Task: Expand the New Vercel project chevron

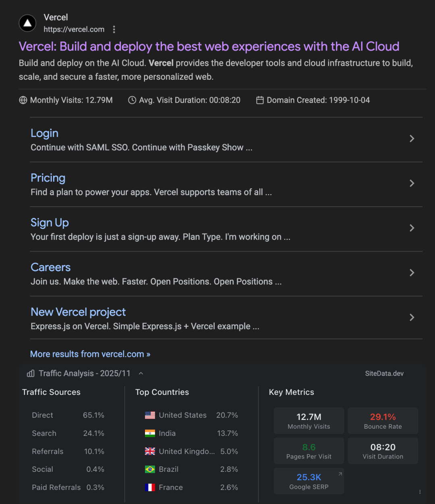Action: (x=412, y=317)
